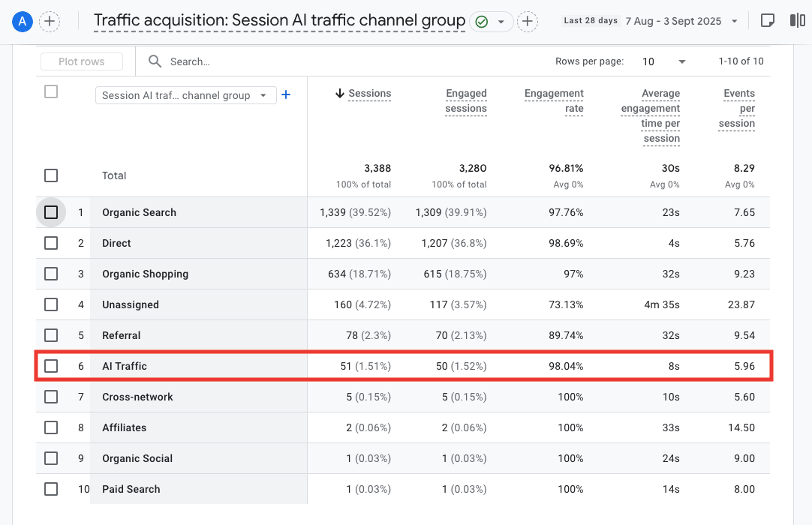Image resolution: width=812 pixels, height=525 pixels.
Task: Open the notes panel via sticky note icon
Action: tap(767, 19)
